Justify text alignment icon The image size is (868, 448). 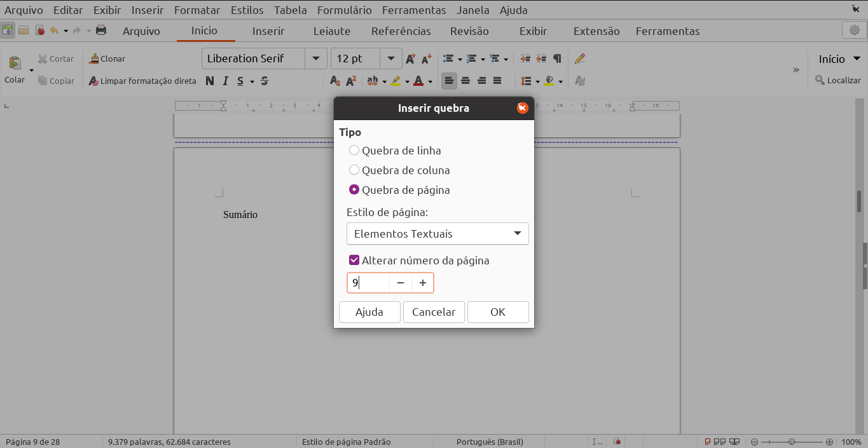(497, 81)
